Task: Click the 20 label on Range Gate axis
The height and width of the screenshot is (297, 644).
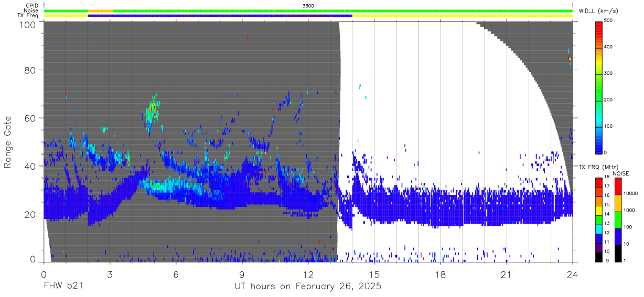Action: point(30,214)
